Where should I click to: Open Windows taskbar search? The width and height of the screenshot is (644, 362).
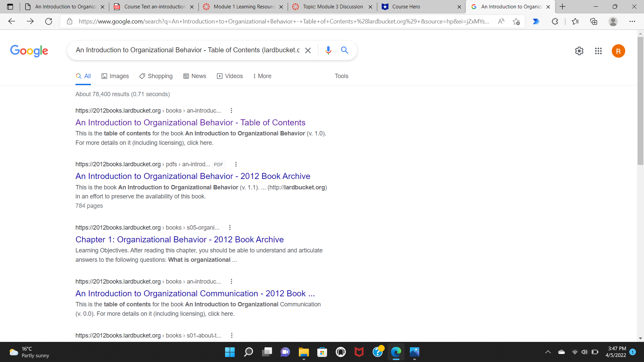tap(249, 352)
